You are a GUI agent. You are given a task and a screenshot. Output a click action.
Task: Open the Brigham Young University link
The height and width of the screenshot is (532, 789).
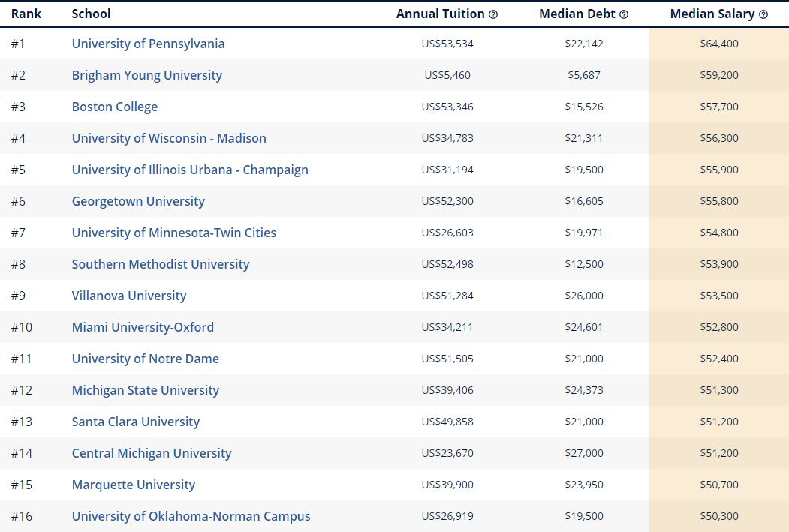tap(147, 75)
